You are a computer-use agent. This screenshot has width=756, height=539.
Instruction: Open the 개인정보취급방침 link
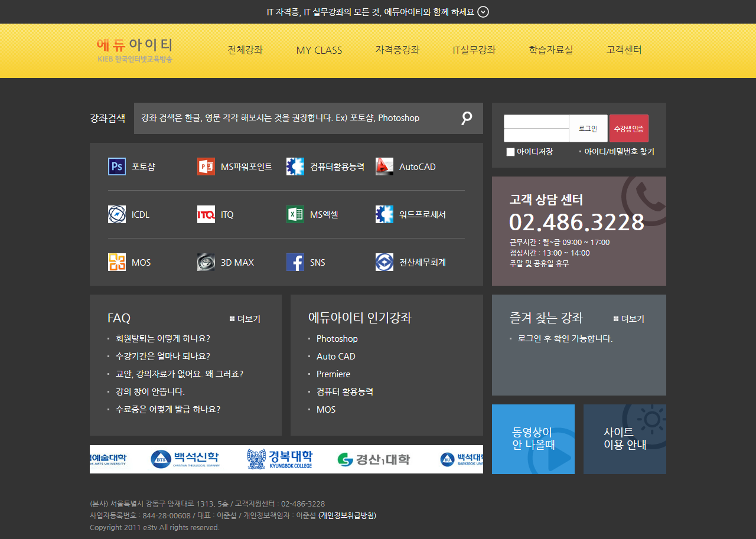(347, 515)
